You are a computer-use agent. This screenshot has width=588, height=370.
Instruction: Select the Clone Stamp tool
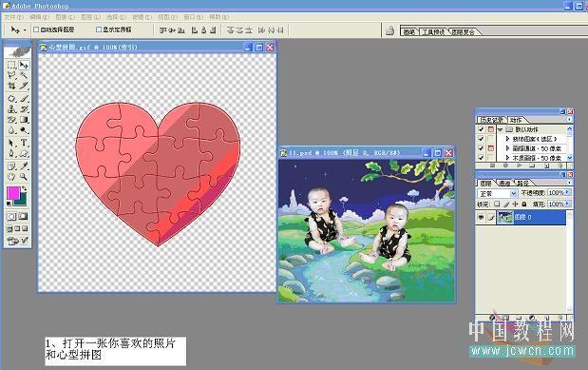click(11, 109)
